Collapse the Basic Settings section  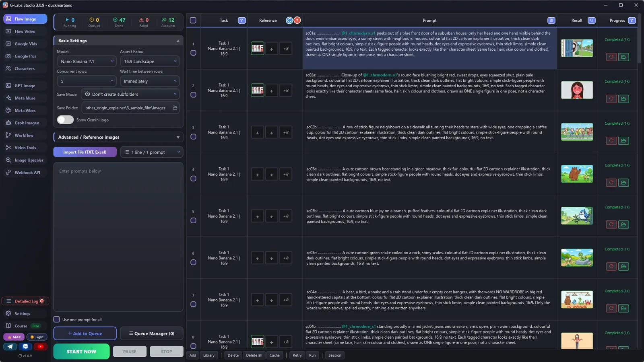click(x=118, y=41)
